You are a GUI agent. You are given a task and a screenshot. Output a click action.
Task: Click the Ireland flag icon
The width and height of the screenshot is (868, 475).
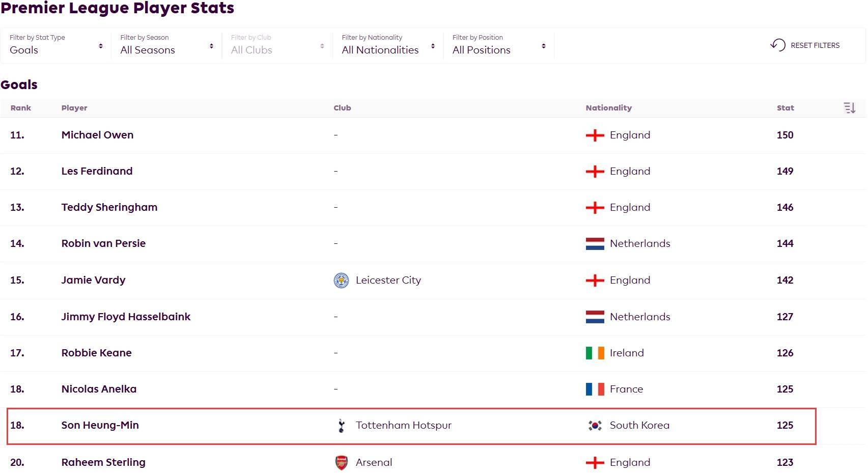pyautogui.click(x=595, y=353)
